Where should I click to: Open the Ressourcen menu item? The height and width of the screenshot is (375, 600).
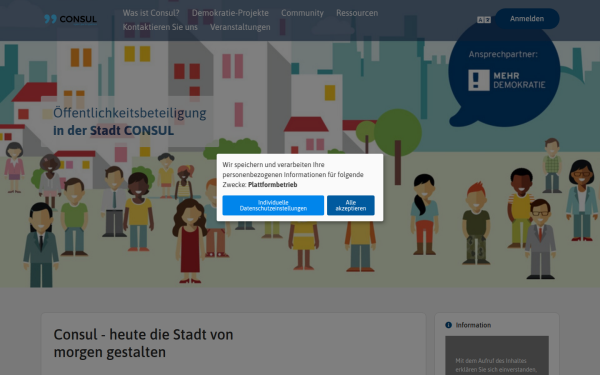[357, 13]
